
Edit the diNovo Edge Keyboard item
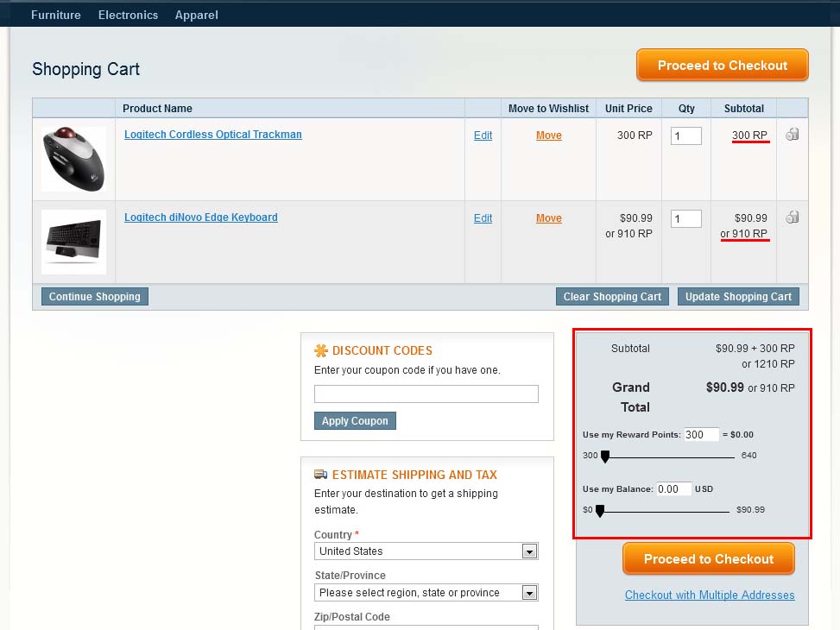[x=483, y=218]
